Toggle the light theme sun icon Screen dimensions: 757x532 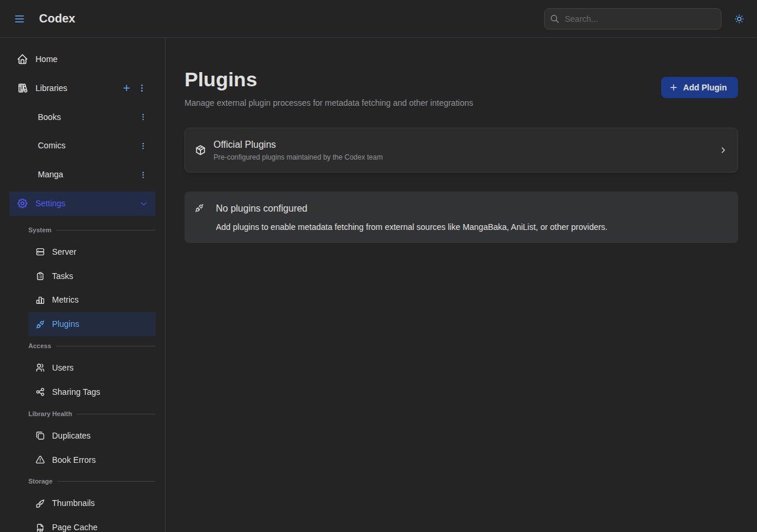coord(739,18)
